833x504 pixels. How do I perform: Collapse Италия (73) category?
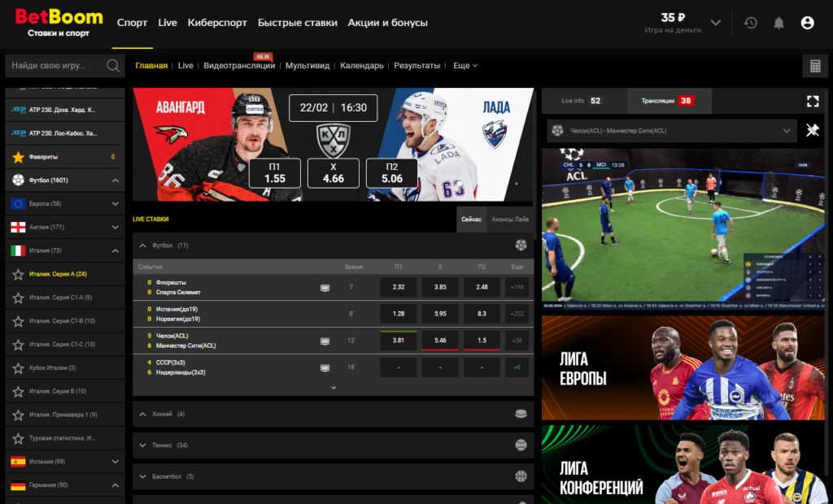[116, 250]
